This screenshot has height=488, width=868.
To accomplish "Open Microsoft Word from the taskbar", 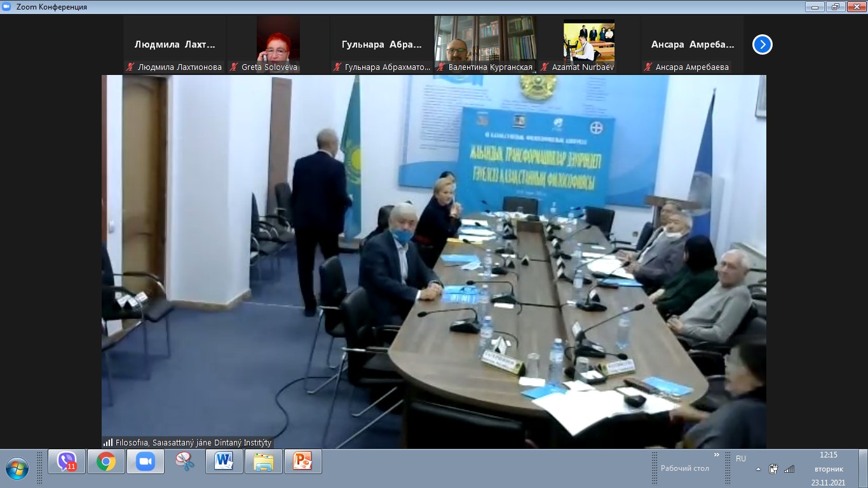I will pos(224,461).
